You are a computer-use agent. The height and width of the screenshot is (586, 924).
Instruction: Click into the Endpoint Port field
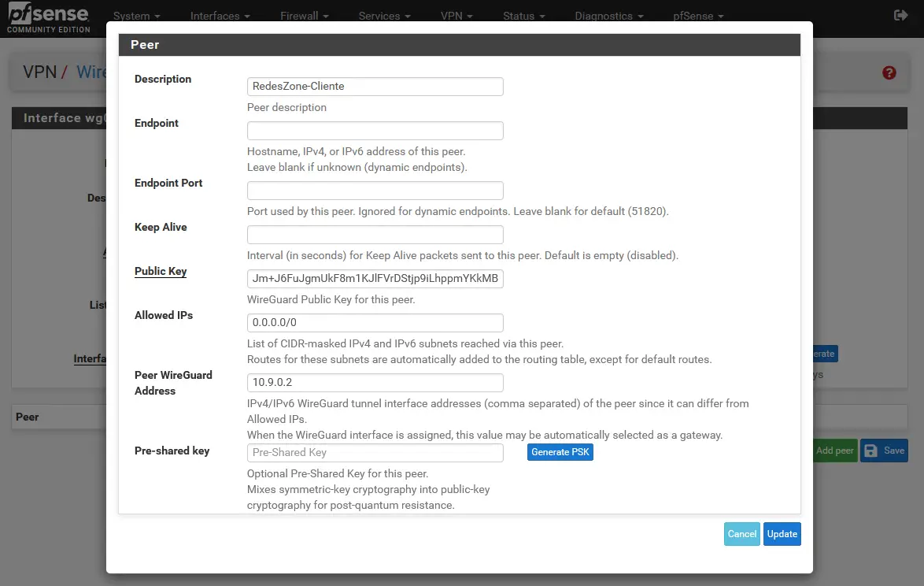tap(375, 191)
